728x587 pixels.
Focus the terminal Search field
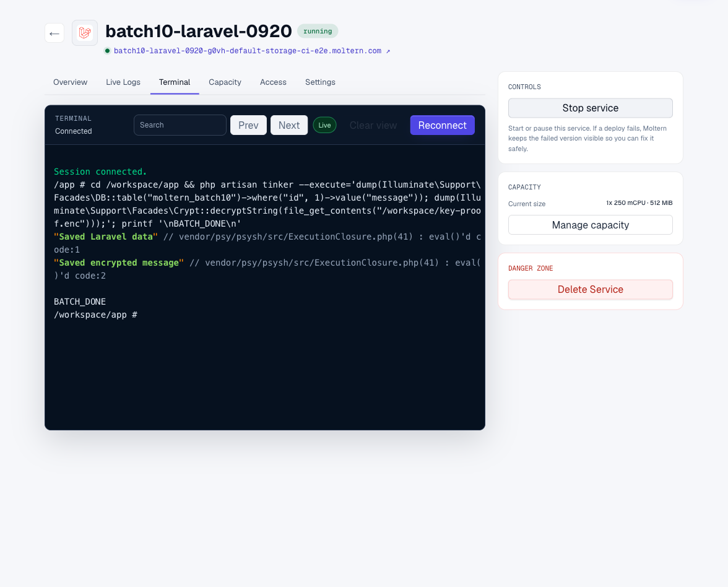pos(180,125)
